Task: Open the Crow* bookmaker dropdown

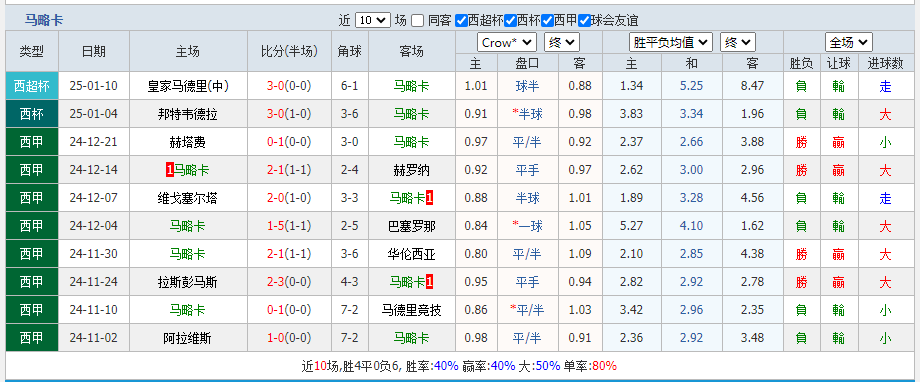Action: [507, 42]
